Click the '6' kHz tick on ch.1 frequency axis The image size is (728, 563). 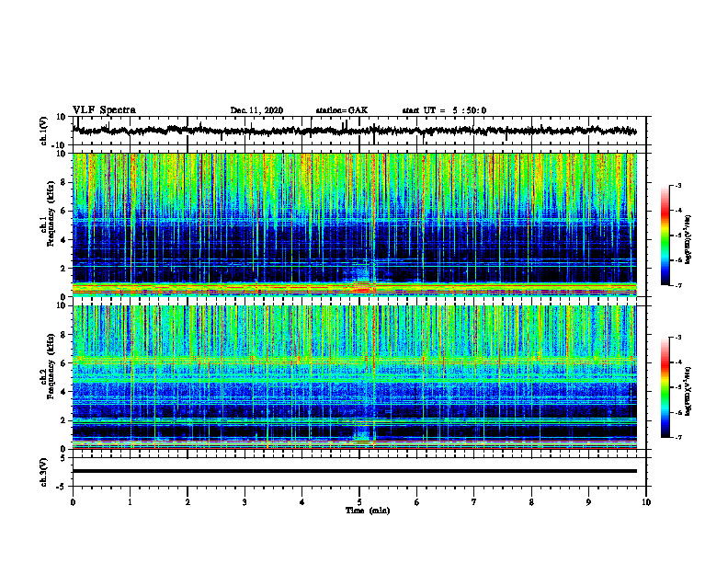[x=64, y=211]
